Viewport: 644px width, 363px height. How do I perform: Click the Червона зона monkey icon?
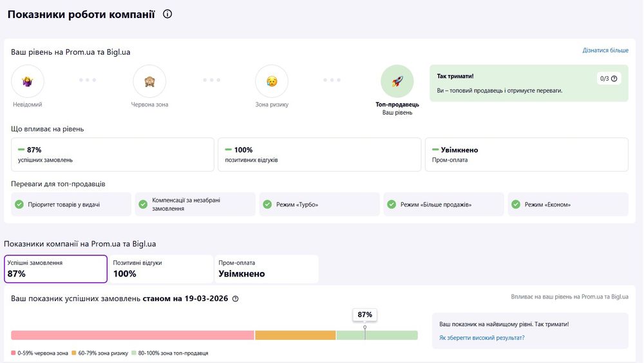(x=149, y=81)
